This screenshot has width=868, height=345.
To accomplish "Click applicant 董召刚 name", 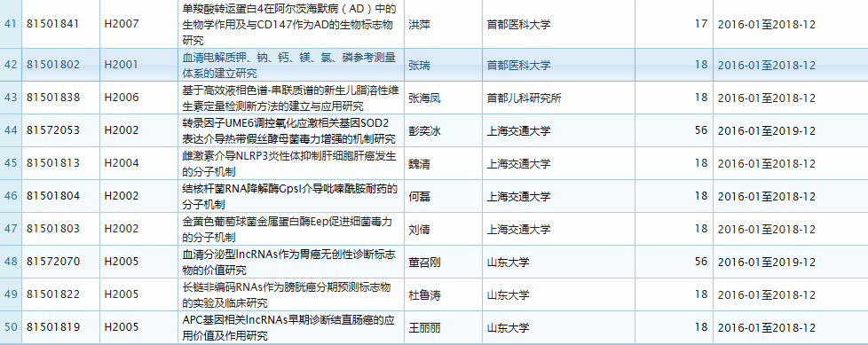I will point(424,262).
